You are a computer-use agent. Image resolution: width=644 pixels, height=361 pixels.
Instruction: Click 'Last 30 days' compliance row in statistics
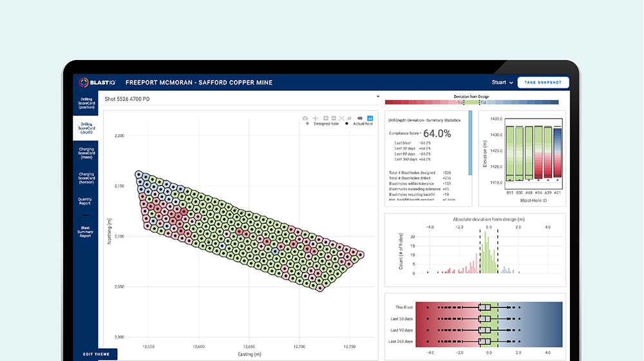(412, 148)
